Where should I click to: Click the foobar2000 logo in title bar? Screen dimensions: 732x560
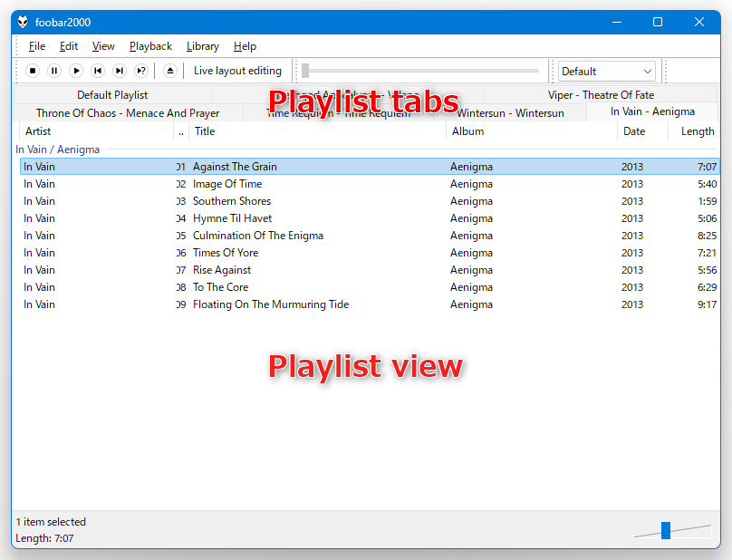click(23, 22)
